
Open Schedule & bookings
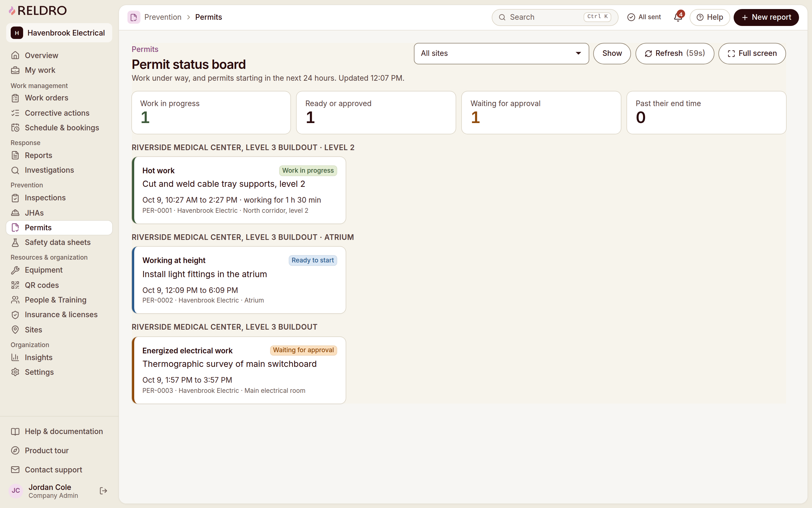pos(59,128)
